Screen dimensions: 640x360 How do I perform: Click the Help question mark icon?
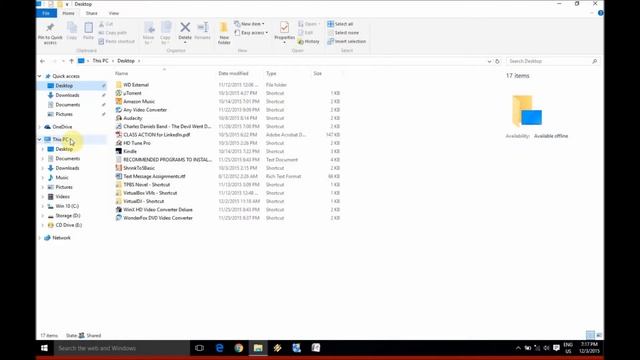[x=600, y=13]
